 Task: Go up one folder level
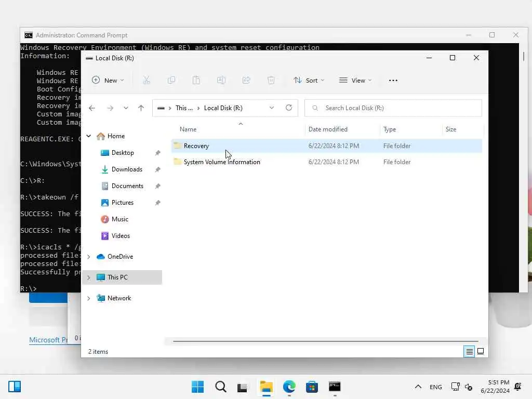pyautogui.click(x=141, y=108)
